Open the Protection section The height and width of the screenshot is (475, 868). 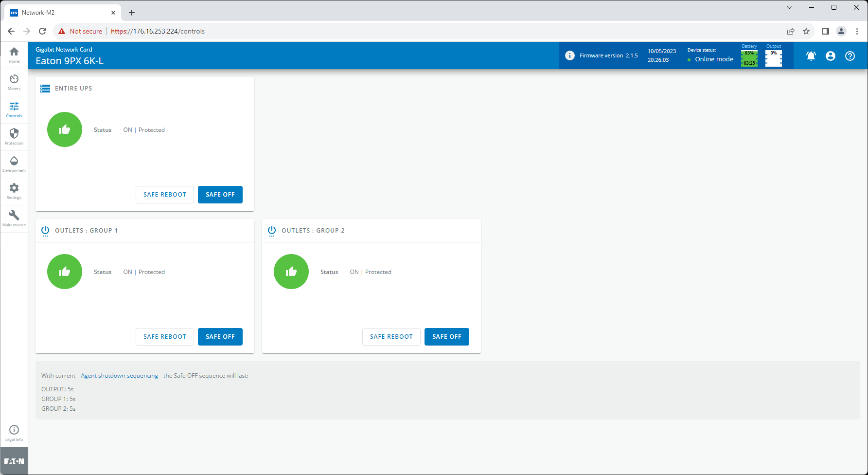pos(14,137)
